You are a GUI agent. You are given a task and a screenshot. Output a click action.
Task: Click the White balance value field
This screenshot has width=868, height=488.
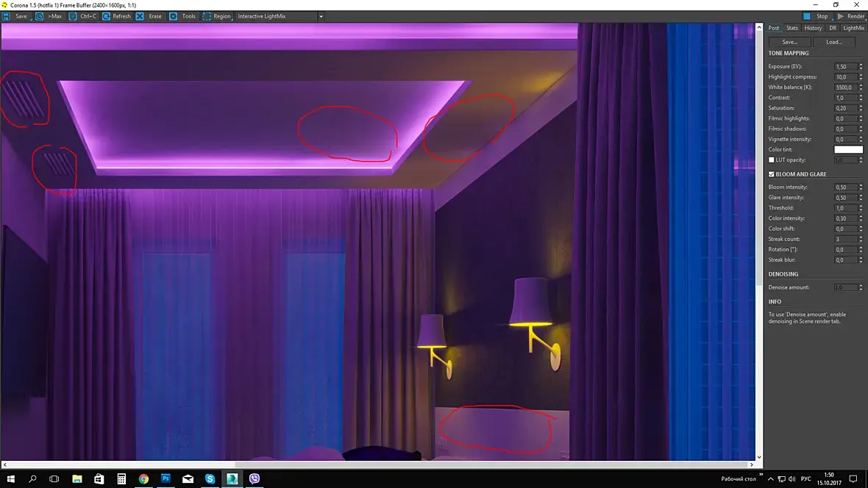846,87
